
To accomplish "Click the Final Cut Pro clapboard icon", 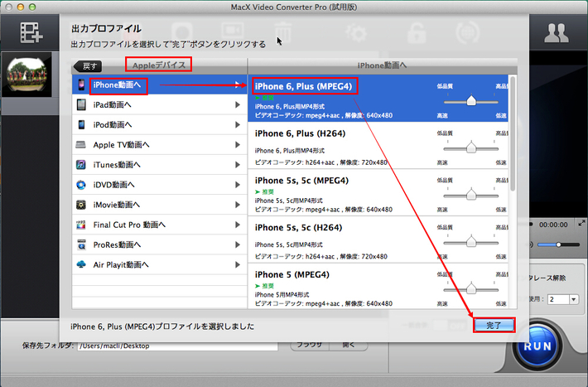I will [x=81, y=225].
